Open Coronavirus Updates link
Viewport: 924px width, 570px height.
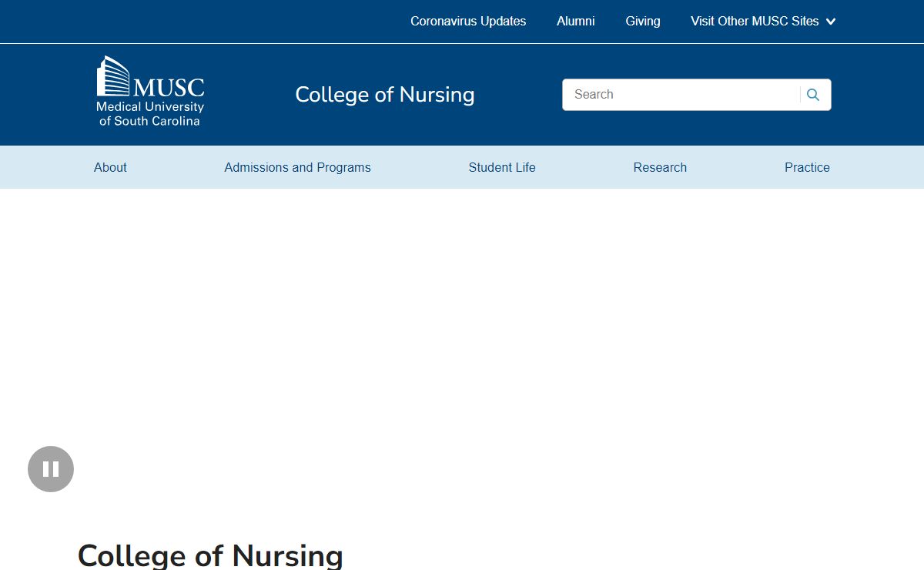pyautogui.click(x=468, y=22)
